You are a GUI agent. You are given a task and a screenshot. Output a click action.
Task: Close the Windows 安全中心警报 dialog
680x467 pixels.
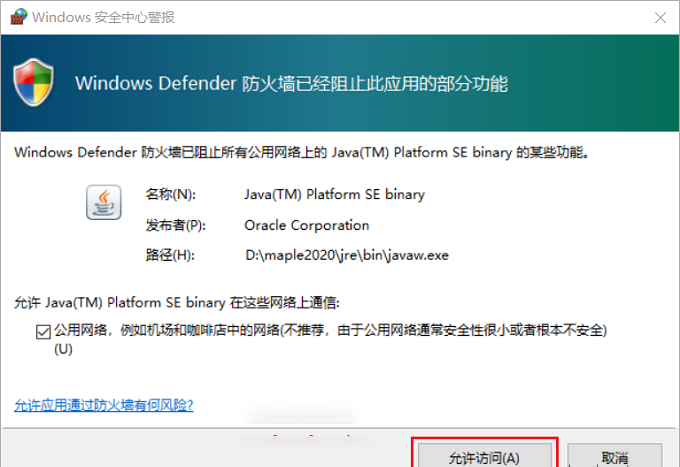(x=660, y=17)
